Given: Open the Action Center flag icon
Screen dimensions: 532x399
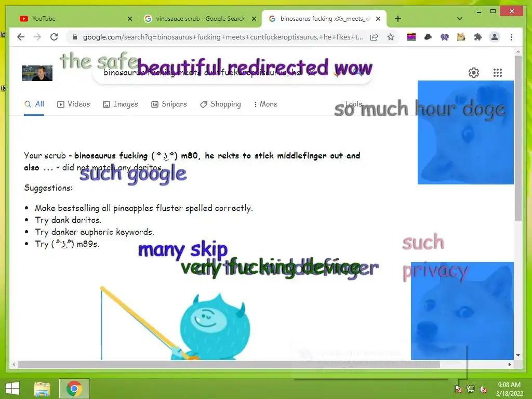Looking at the screenshot, I should (x=458, y=389).
